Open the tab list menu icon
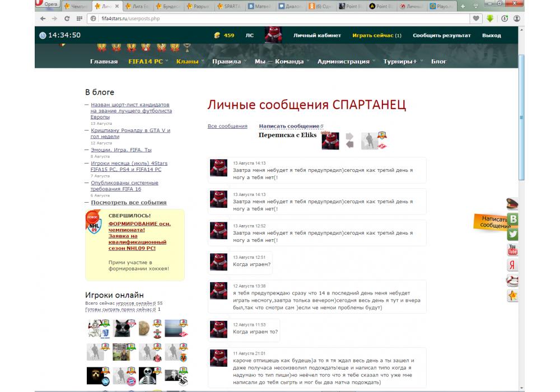 click(475, 6)
